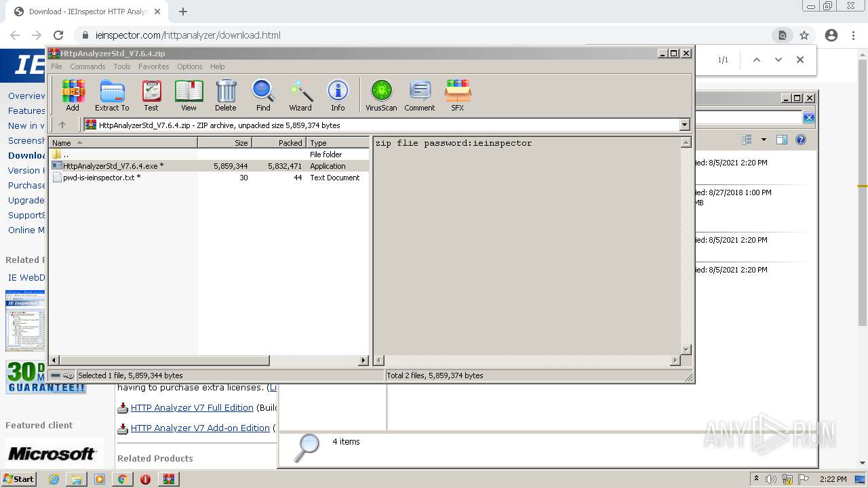Open the Options menu

click(190, 66)
